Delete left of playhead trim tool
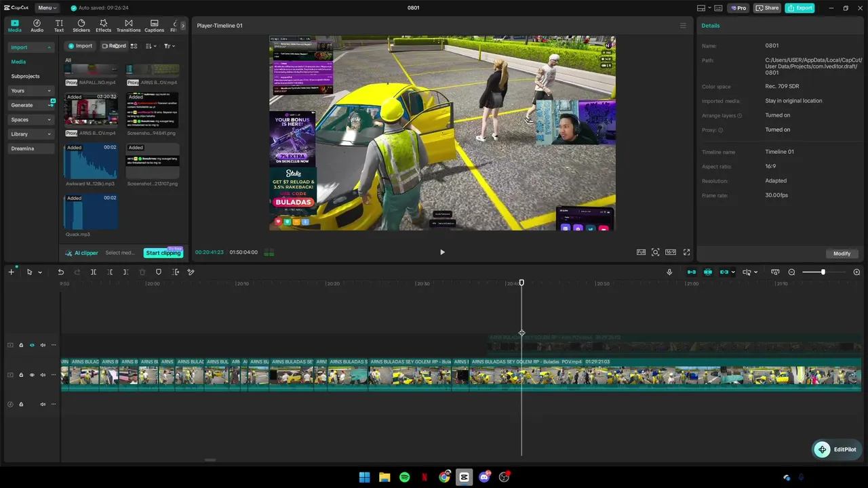 (x=110, y=272)
